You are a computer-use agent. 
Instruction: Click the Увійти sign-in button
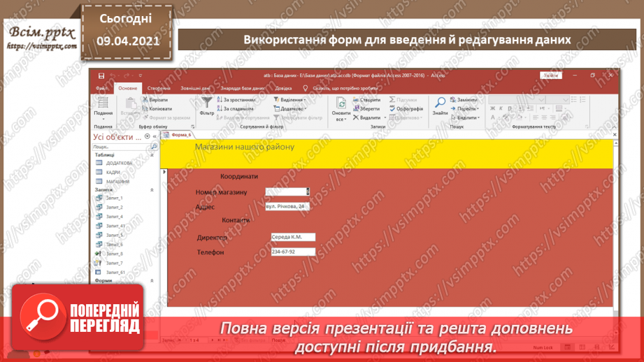(x=550, y=75)
